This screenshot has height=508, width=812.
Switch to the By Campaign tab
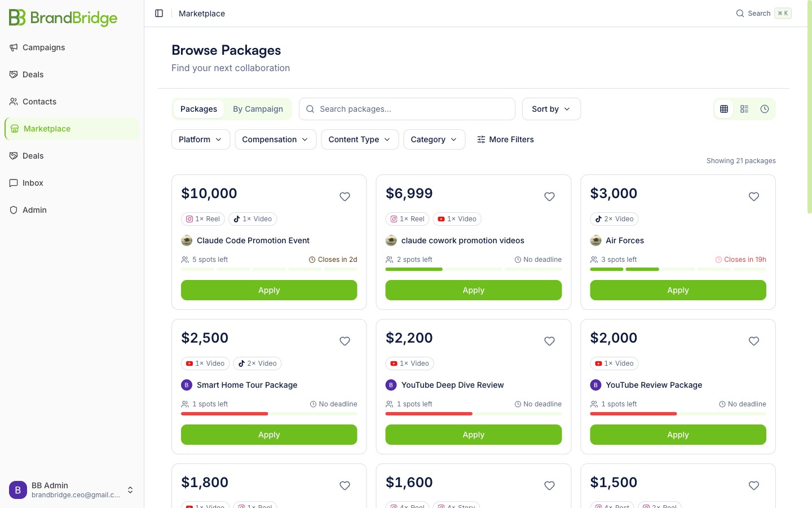tap(258, 109)
